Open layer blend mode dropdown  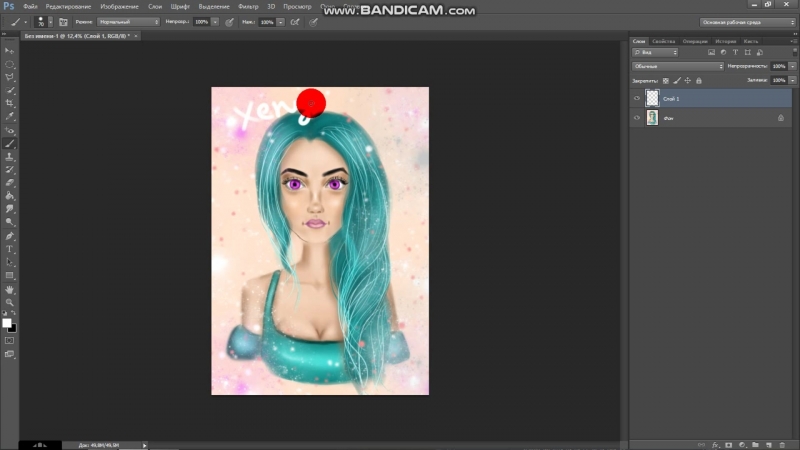click(678, 66)
